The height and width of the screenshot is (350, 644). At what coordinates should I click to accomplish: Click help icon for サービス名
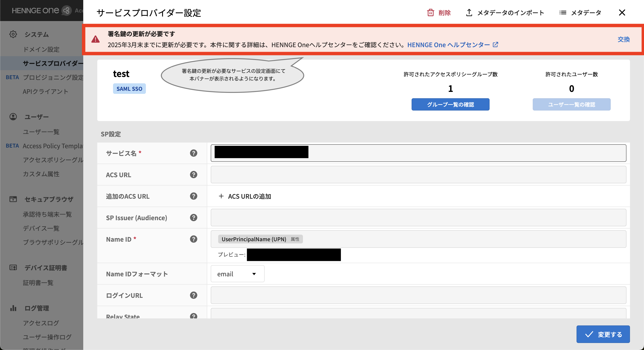pyautogui.click(x=193, y=153)
